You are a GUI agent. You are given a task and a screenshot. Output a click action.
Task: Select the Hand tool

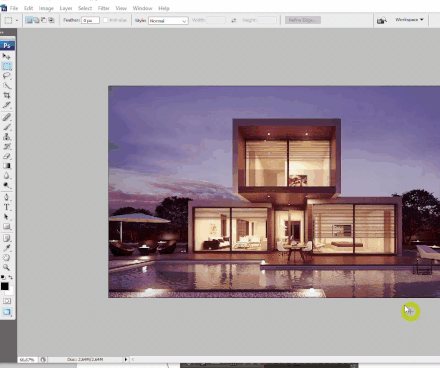[x=6, y=257]
